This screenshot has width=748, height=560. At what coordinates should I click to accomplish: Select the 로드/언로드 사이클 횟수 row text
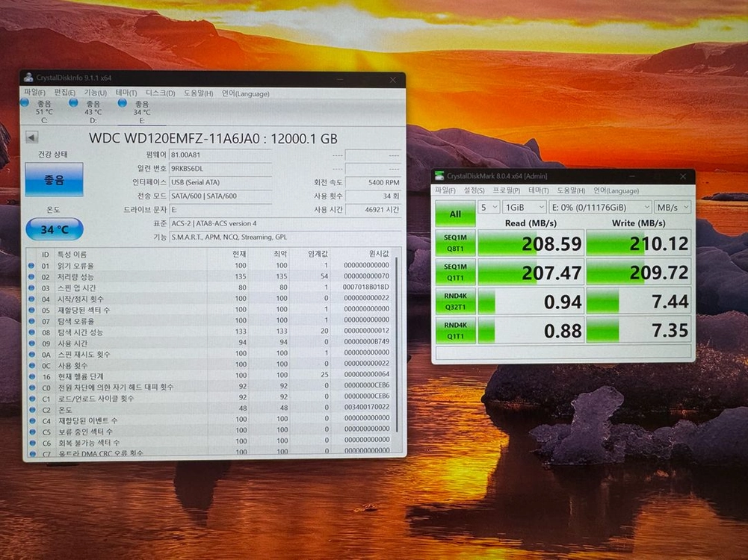(x=96, y=399)
